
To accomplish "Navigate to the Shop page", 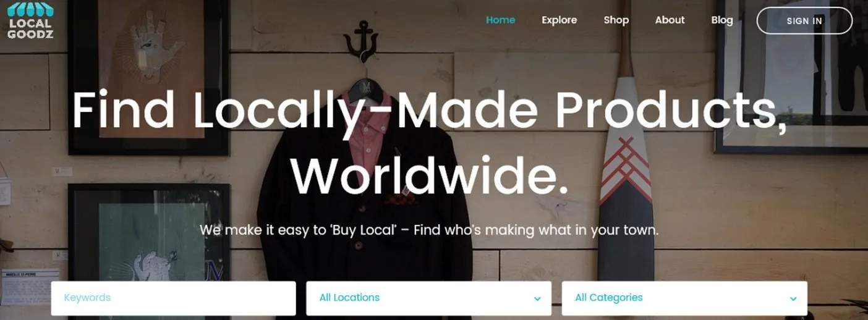I will (616, 20).
